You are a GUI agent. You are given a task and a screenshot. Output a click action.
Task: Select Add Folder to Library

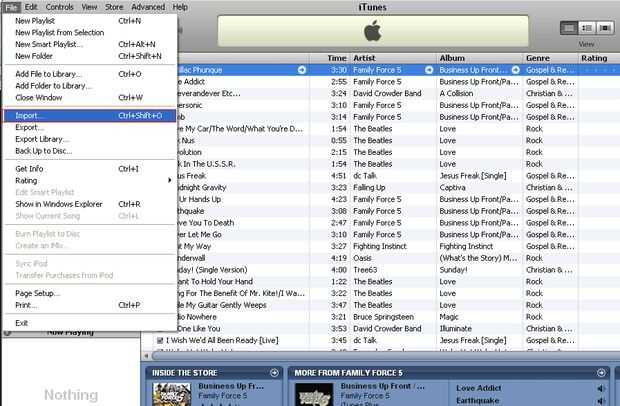[x=89, y=86]
